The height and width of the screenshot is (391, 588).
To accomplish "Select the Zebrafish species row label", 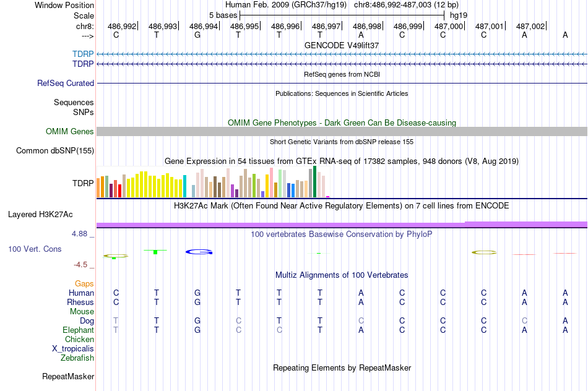I will (77, 358).
